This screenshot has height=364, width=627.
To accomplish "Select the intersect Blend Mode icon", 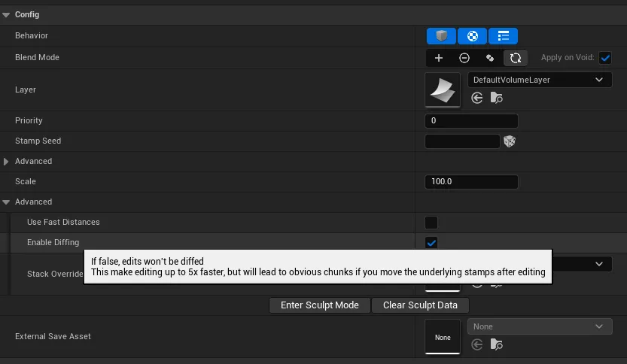I will (490, 58).
